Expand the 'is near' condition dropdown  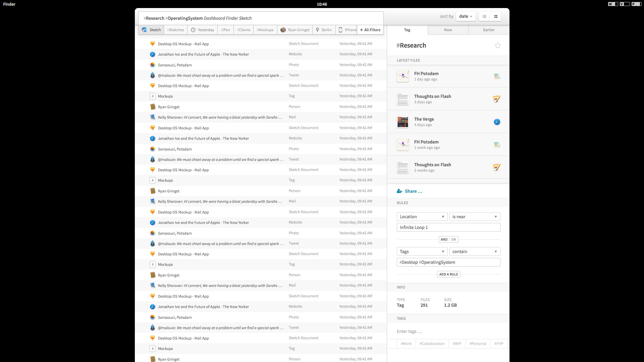pos(475,217)
